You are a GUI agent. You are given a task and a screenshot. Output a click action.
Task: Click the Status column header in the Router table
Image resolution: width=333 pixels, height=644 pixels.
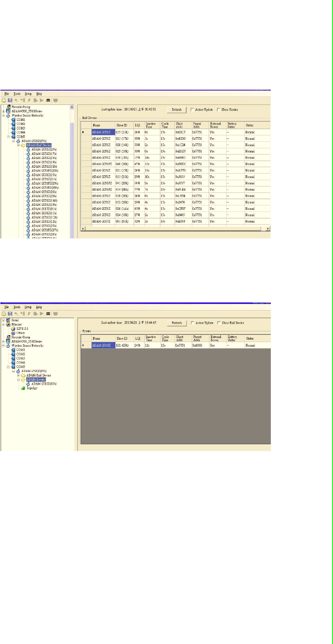pyautogui.click(x=258, y=338)
